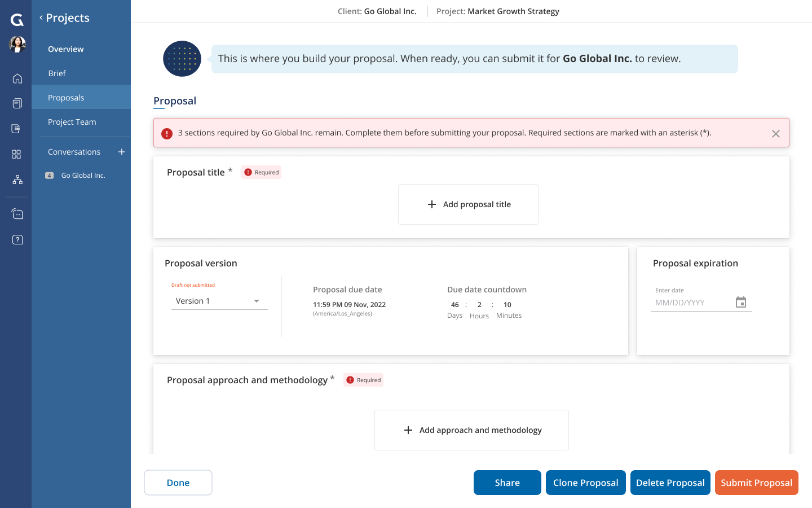Image resolution: width=812 pixels, height=508 pixels.
Task: Open the help question mark icon
Action: [x=17, y=240]
